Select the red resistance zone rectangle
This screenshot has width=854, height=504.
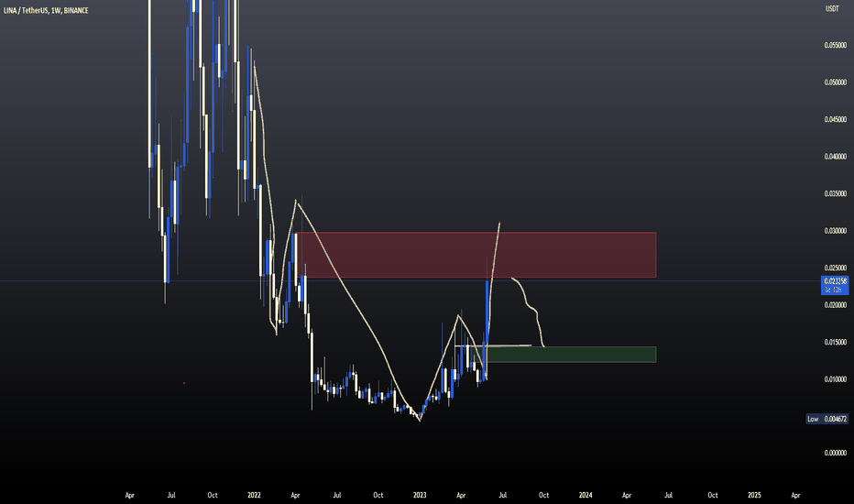tap(476, 255)
